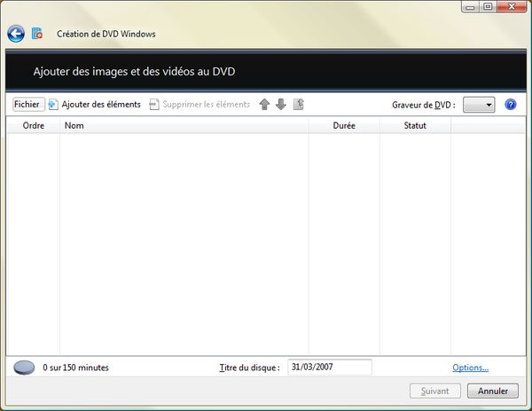Click the DVD Maker application icon
532x411 pixels.
click(x=37, y=34)
